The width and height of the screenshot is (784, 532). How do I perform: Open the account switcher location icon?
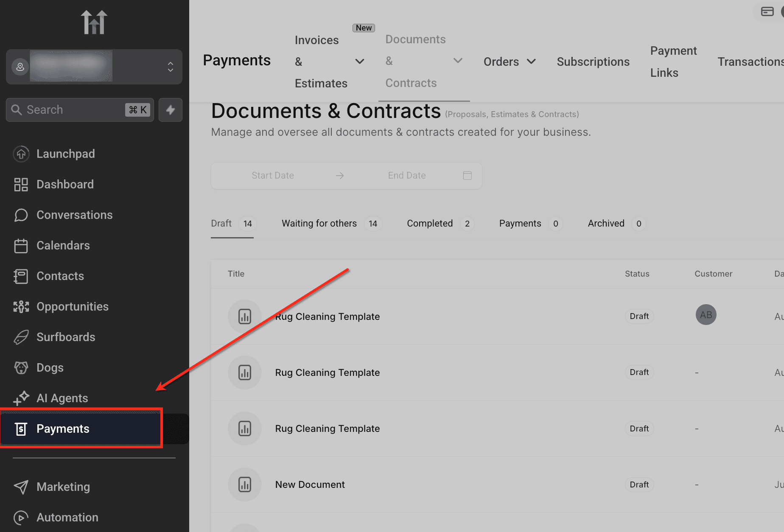(x=20, y=67)
